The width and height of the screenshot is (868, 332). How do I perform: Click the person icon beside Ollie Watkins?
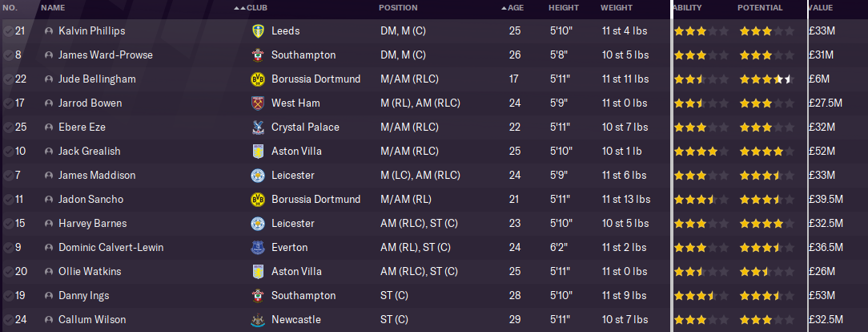pos(49,272)
